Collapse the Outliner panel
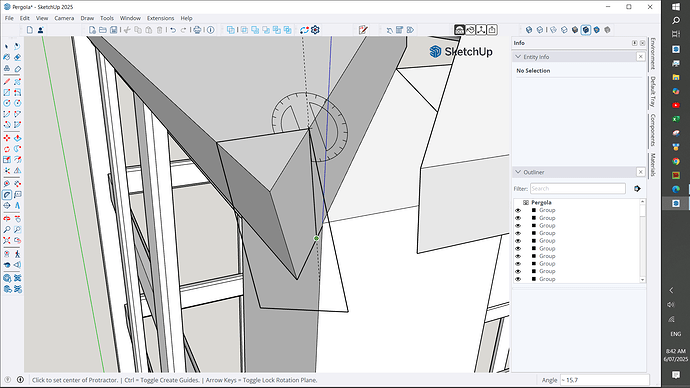Screen dimensions: 690x388 click(518, 172)
